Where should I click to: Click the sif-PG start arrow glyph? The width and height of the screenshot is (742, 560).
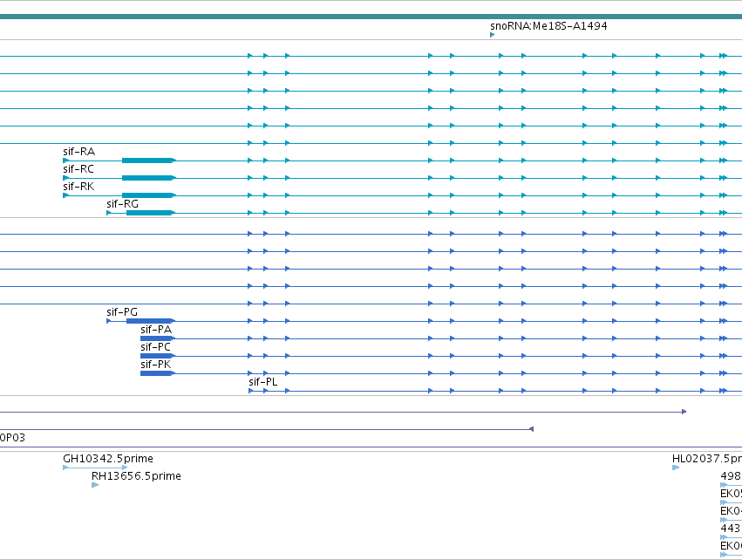coord(109,321)
